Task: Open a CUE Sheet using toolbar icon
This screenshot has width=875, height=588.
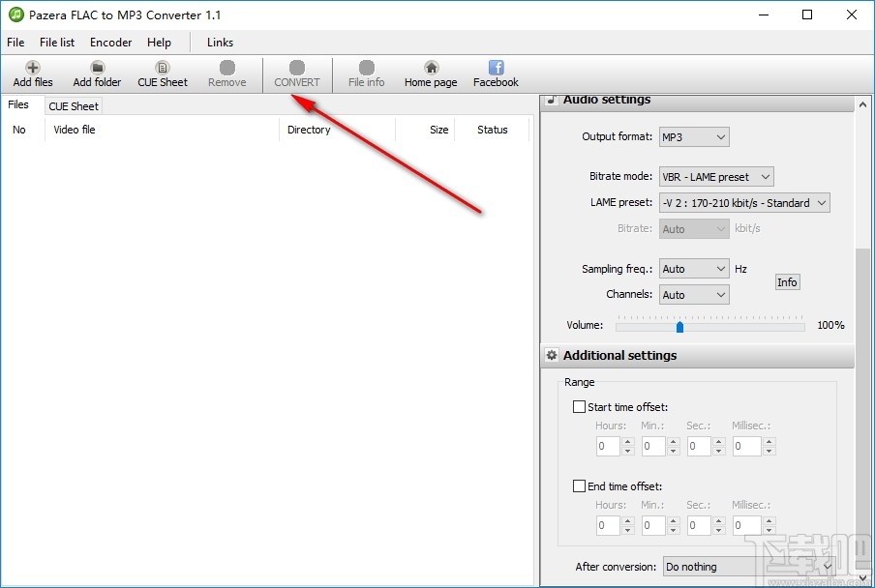Action: click(x=162, y=73)
